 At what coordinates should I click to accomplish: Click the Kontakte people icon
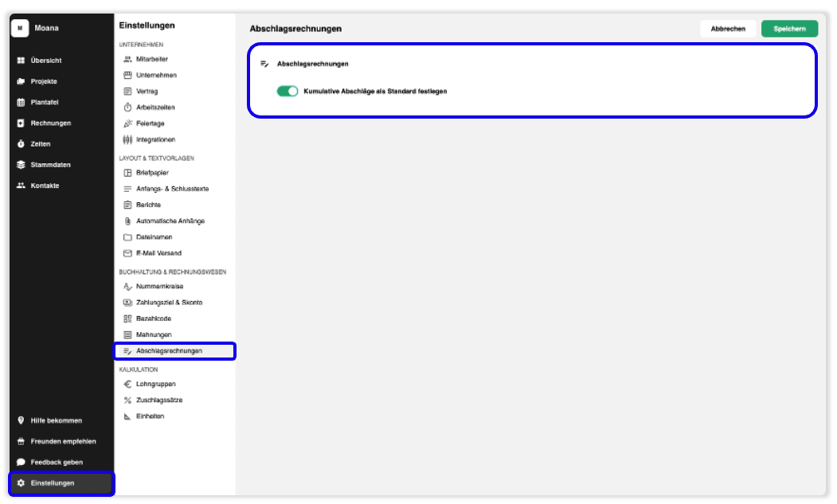click(21, 186)
